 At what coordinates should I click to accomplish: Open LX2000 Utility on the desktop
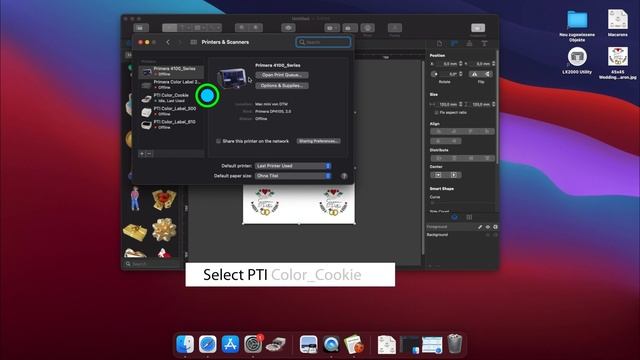pos(577,60)
